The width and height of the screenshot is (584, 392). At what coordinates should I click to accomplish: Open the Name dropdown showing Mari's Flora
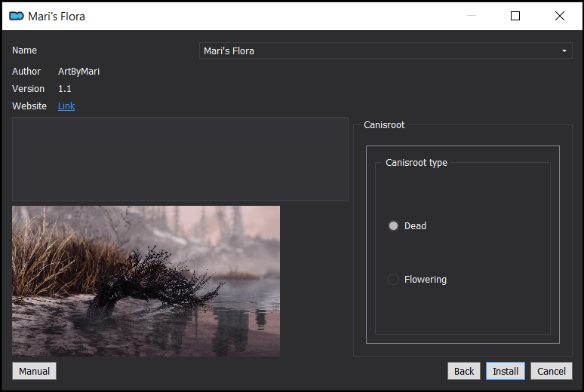click(386, 51)
